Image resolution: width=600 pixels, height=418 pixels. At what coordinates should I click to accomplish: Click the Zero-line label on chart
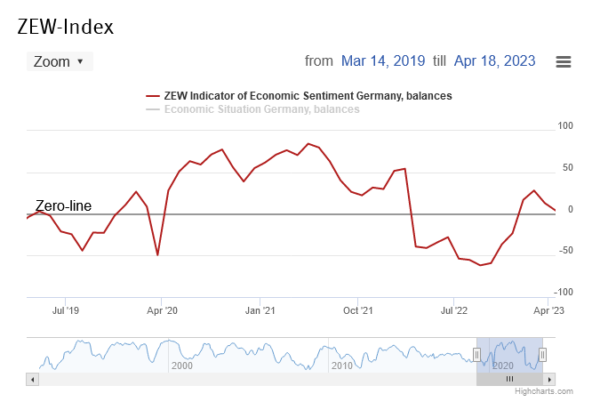click(x=63, y=206)
